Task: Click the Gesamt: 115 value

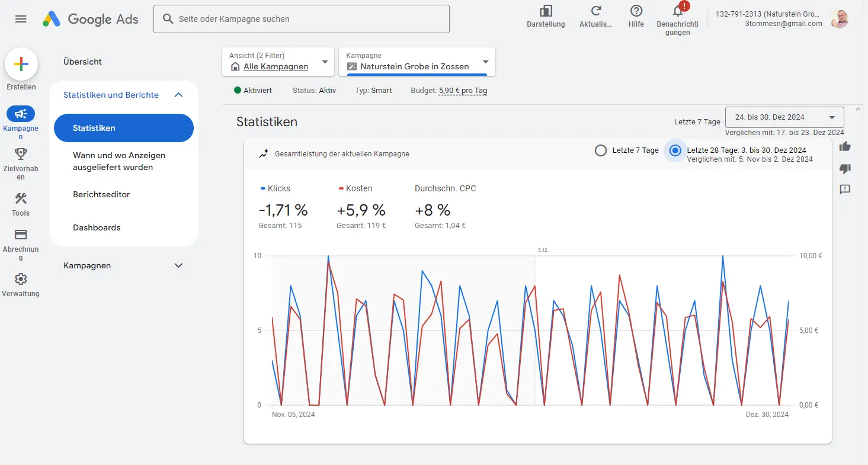Action: [x=280, y=225]
